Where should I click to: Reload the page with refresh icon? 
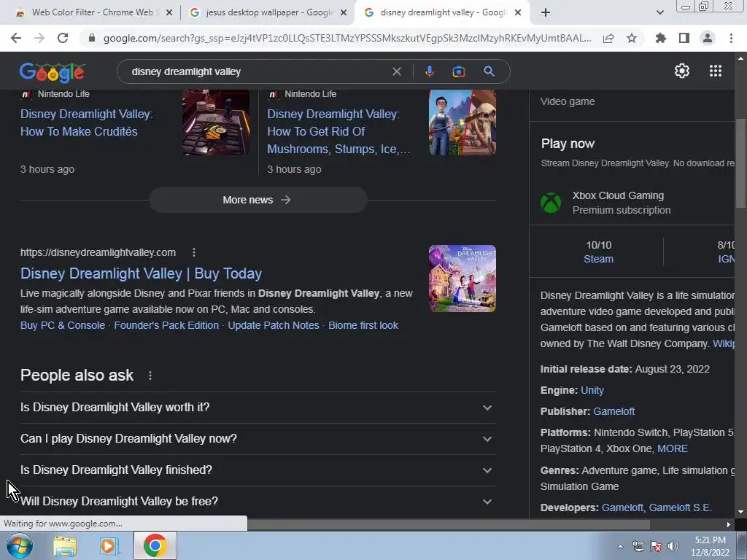point(63,38)
